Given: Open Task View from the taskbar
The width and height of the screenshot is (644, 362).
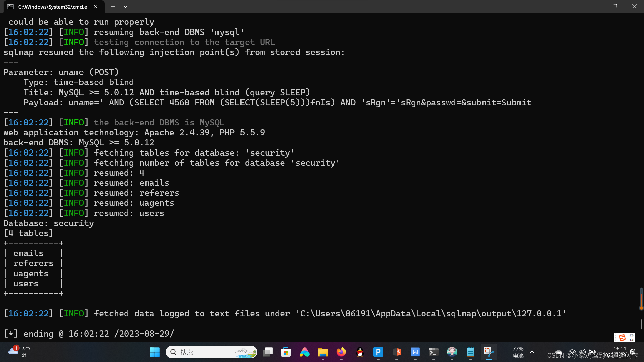Looking at the screenshot, I should point(267,352).
